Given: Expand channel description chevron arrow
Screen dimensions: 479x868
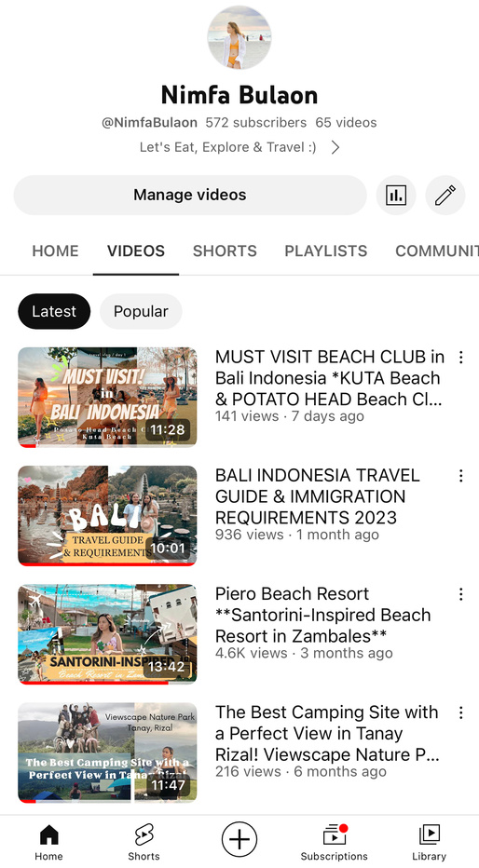Looking at the screenshot, I should coord(335,147).
